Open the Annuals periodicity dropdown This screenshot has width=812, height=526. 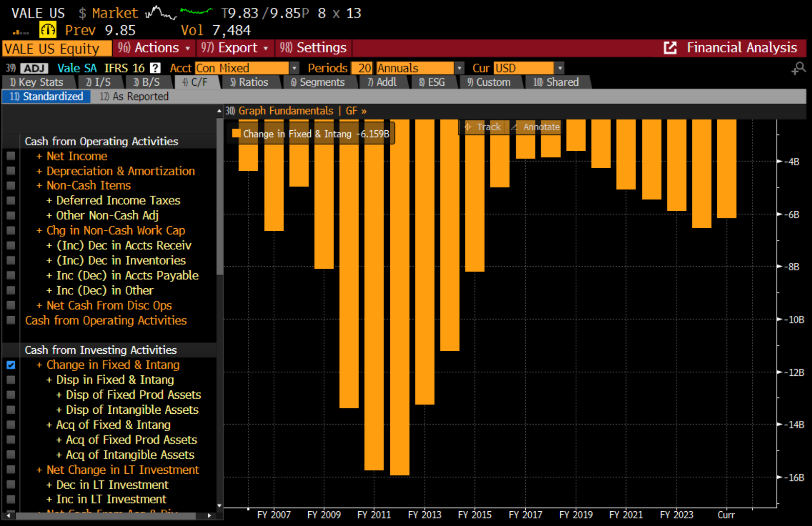pos(459,68)
